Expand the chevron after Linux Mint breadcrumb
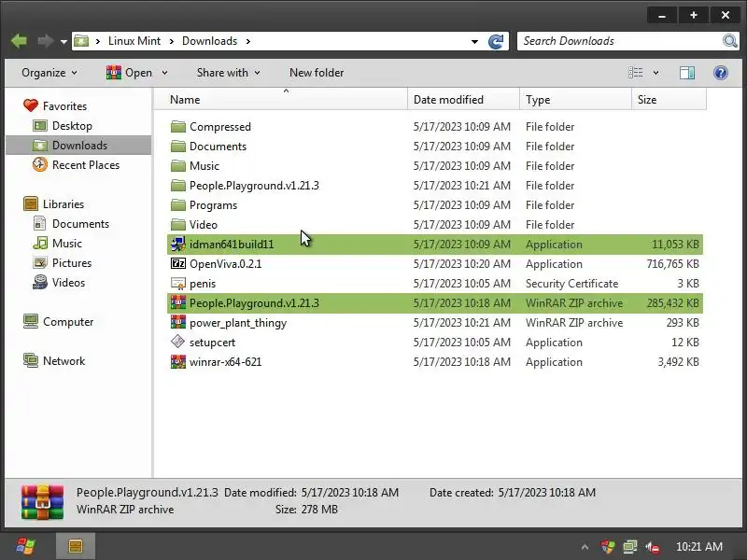Screen dimensions: 747x560 pos(172,41)
